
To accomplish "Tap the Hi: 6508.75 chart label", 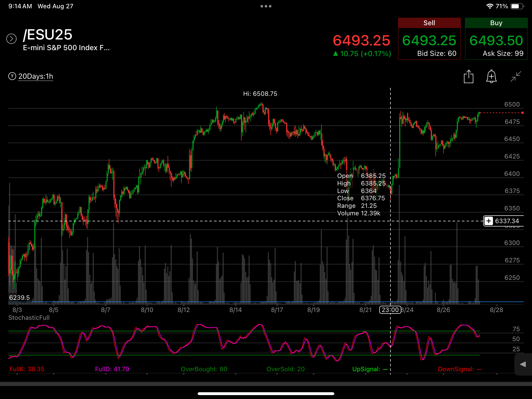I will click(x=260, y=94).
